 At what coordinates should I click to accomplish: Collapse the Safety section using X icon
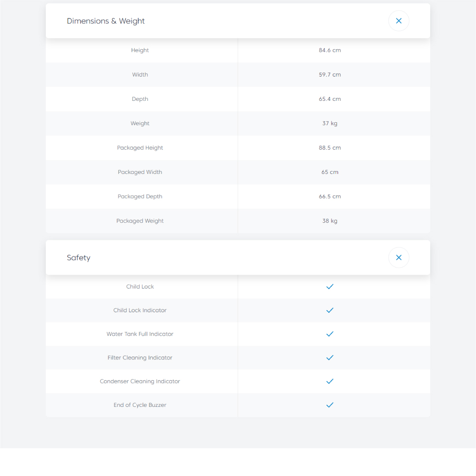point(399,258)
